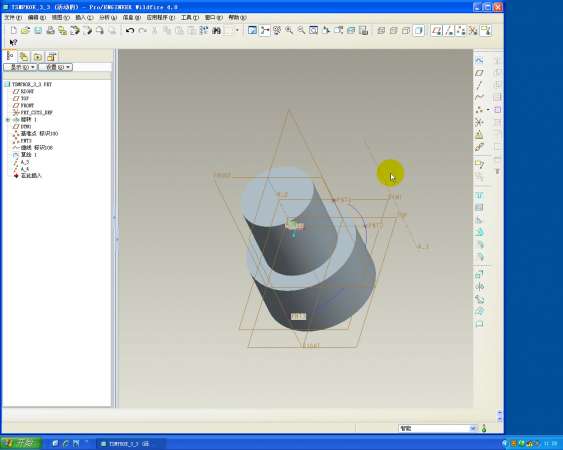The height and width of the screenshot is (450, 563).
Task: Select the RIGHT datum plane
Action: [23, 91]
